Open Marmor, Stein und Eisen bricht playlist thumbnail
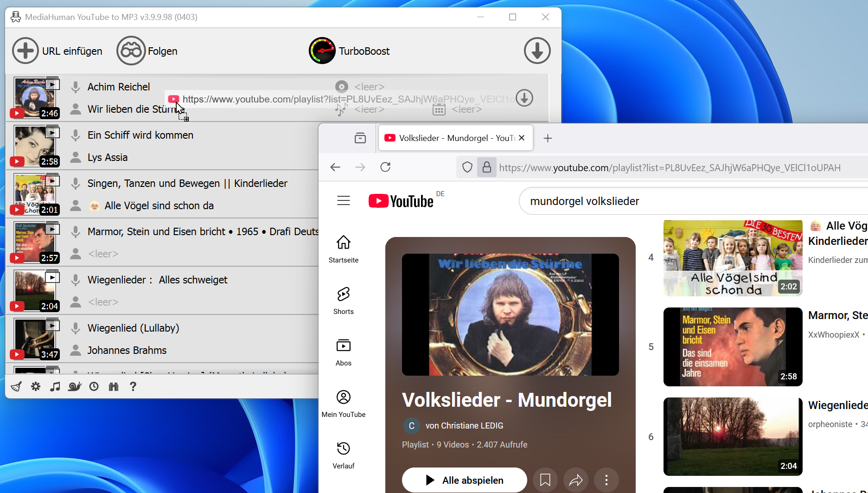868x493 pixels. [733, 347]
